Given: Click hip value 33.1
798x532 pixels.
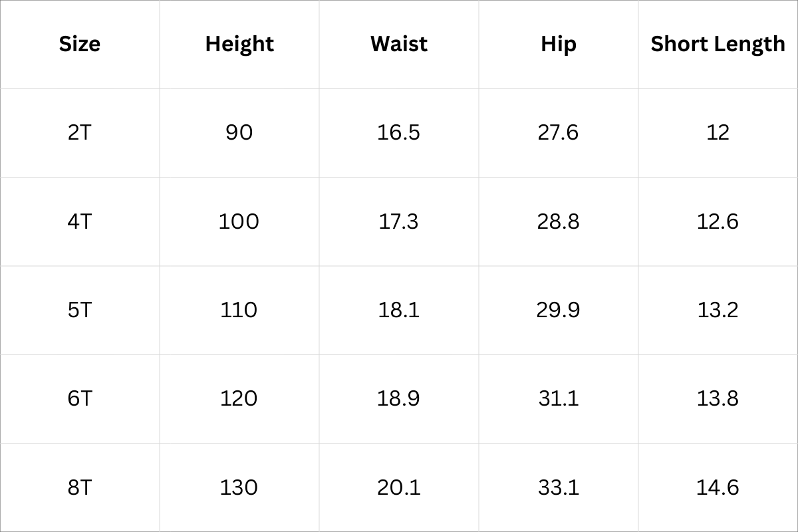Looking at the screenshot, I should (558, 487).
